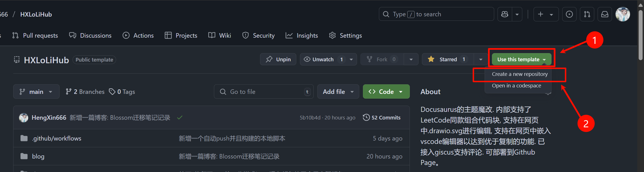This screenshot has width=644, height=172.
Task: Click the Public template badge
Action: coord(94,60)
